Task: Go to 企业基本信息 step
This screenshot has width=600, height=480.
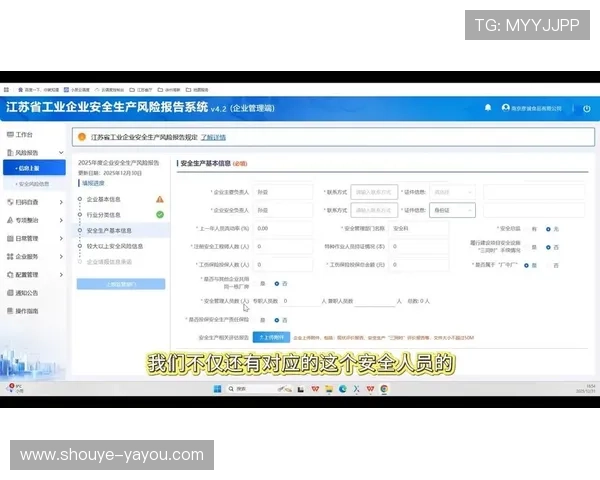Action: click(x=103, y=199)
